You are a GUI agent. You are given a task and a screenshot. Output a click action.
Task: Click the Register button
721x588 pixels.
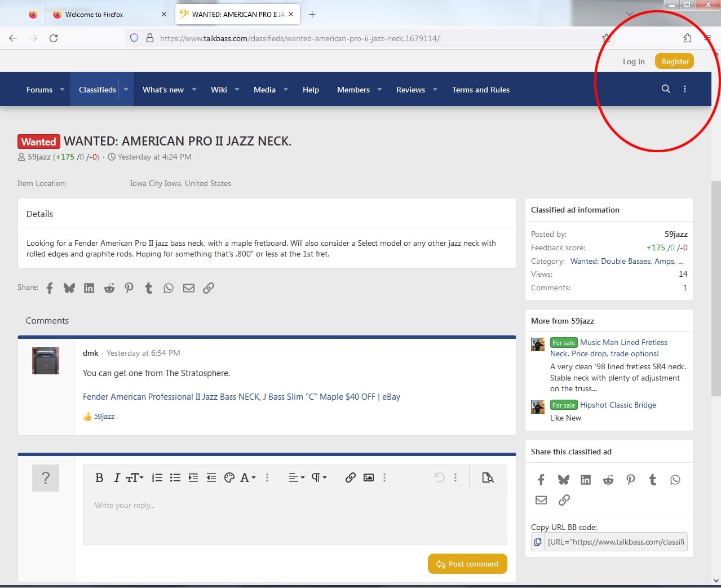click(x=675, y=61)
